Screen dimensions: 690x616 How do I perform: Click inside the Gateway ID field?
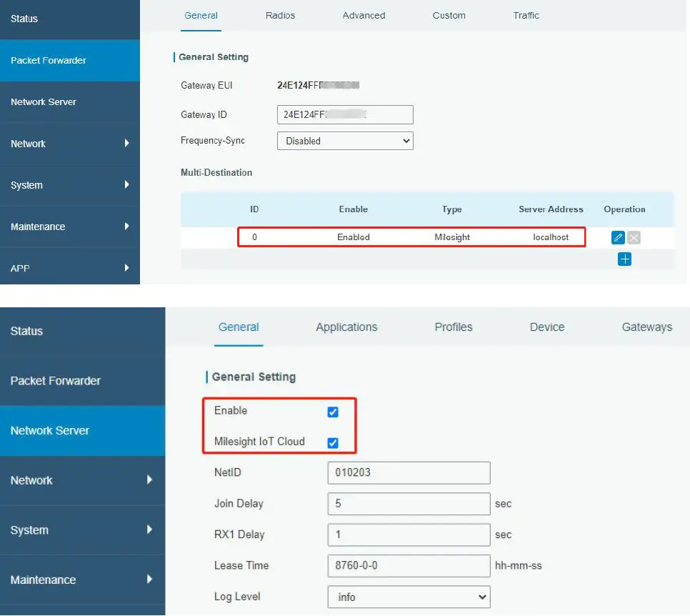pos(344,114)
